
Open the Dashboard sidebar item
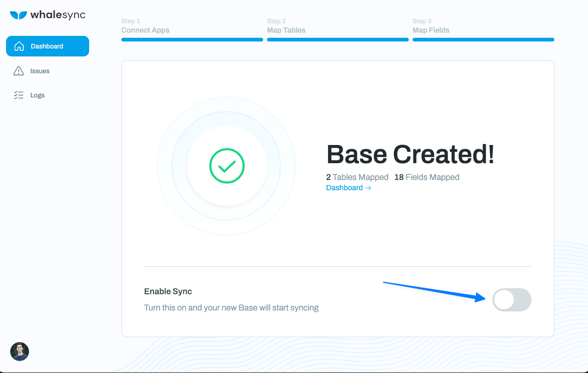pyautogui.click(x=48, y=46)
